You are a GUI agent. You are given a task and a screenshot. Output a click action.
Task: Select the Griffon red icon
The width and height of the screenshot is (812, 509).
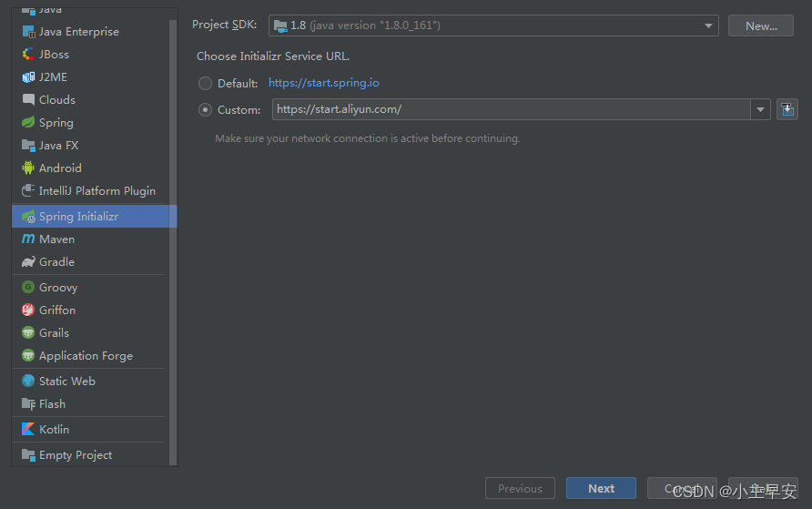pos(28,310)
